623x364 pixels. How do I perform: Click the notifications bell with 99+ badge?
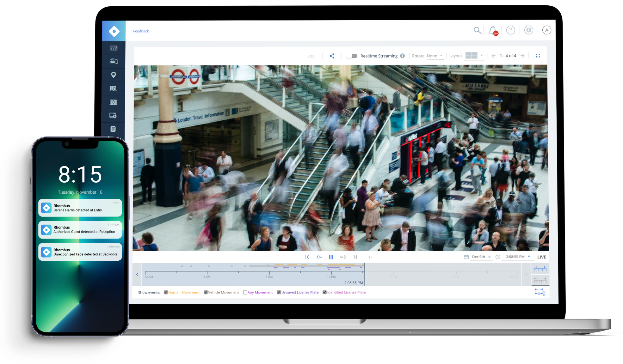493,30
